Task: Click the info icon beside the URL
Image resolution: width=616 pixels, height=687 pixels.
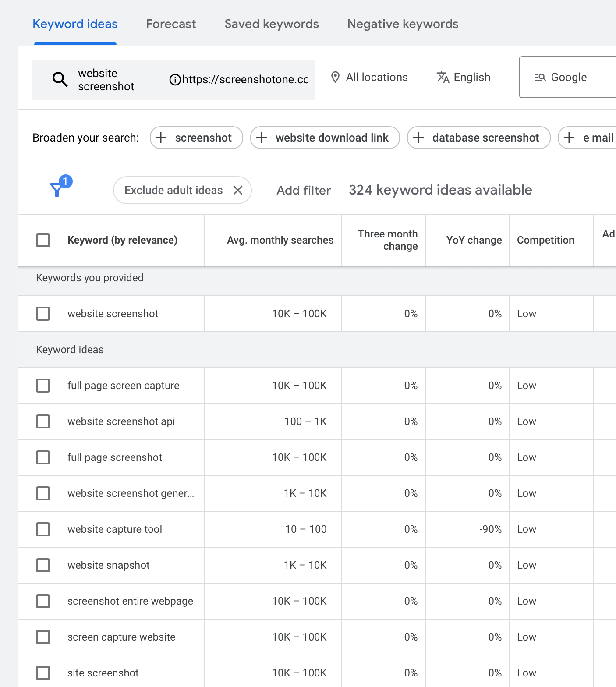Action: 175,80
